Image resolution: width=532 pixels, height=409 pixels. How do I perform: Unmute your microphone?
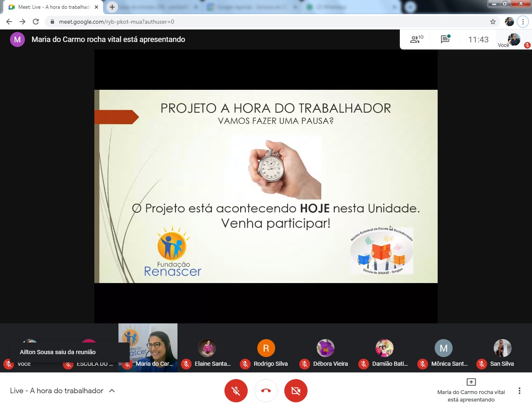tap(236, 391)
